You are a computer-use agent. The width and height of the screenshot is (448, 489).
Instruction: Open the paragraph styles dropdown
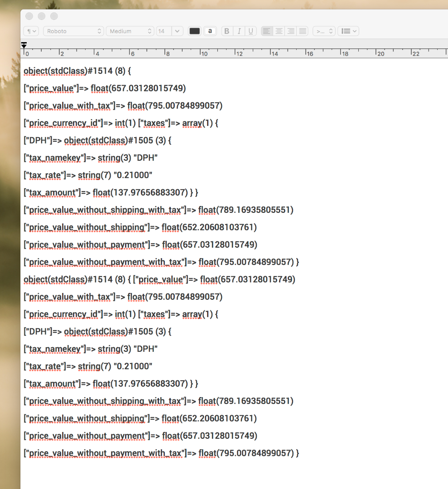tap(31, 31)
